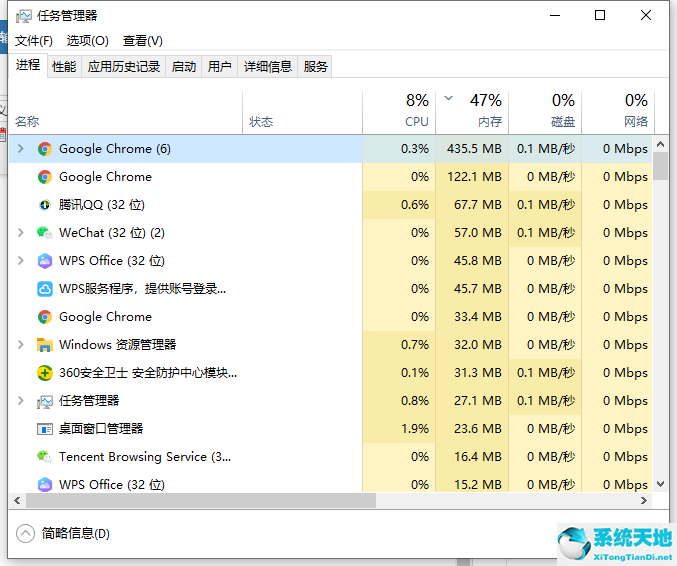Click the vertical scrollbar thumb

pyautogui.click(x=660, y=166)
